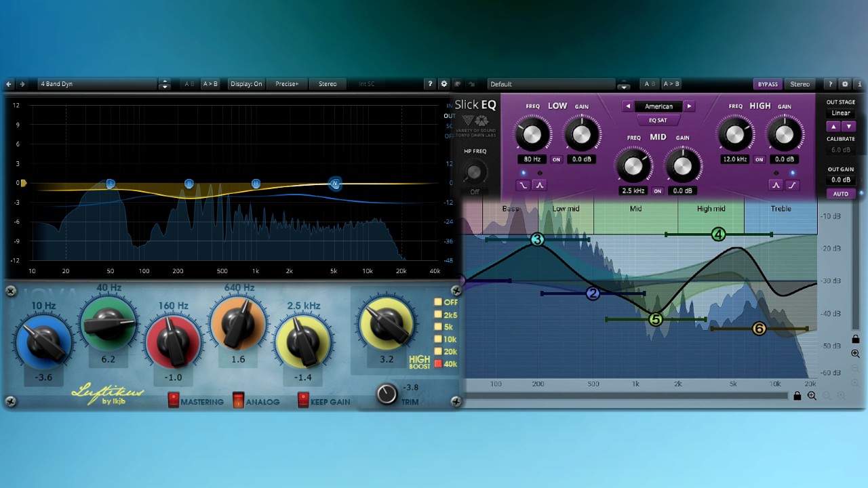Select HIGH band bell shape
The height and width of the screenshot is (488, 868).
coord(776,185)
